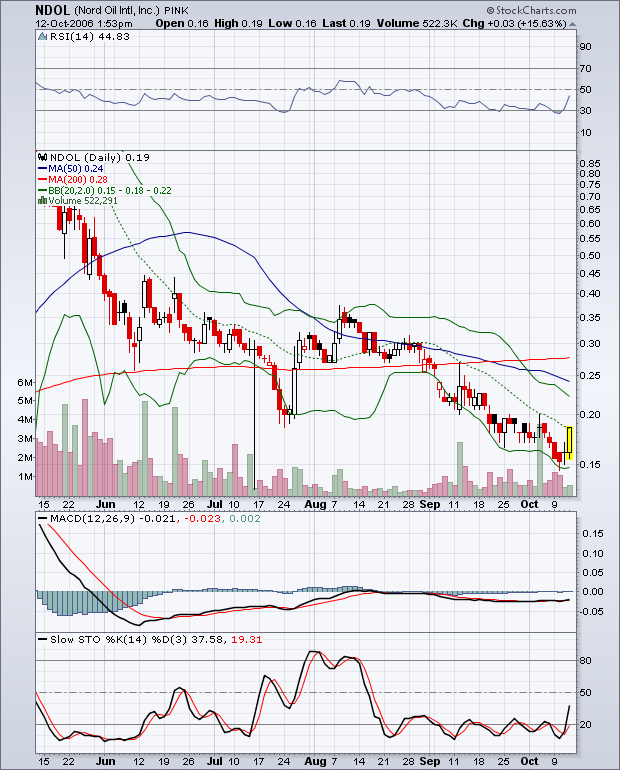Click the Volume 522.3K header value
Screen dimensions: 620x770
pos(417,24)
